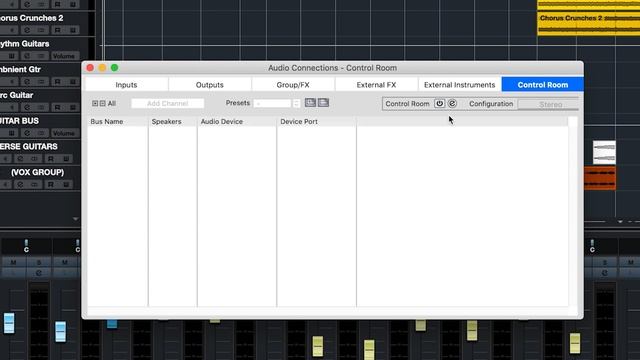Select the Chorus Crunches 2 track name
Screen dimensions: 640x360
[x=32, y=18]
